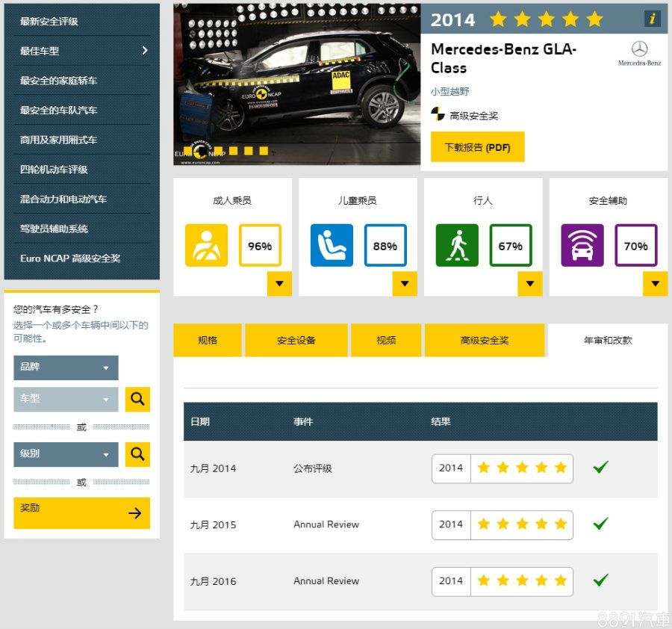672x629 pixels.
Task: Click the yellow 奖励 button
Action: tap(82, 512)
